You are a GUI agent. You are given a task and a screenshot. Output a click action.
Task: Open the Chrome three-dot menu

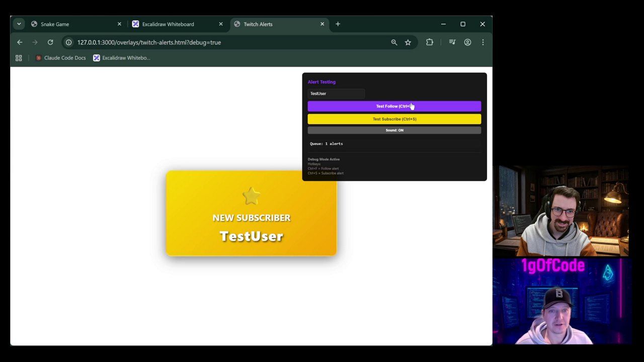coord(482,42)
